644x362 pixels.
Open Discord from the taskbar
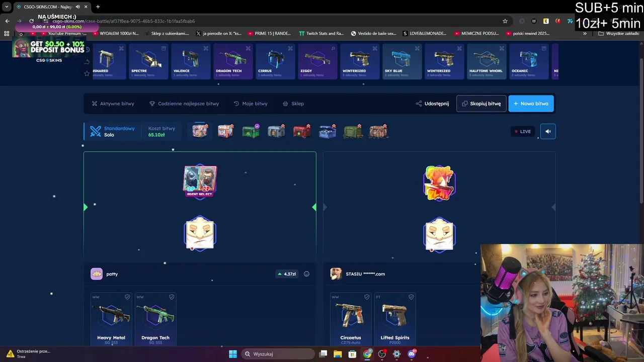click(x=412, y=354)
